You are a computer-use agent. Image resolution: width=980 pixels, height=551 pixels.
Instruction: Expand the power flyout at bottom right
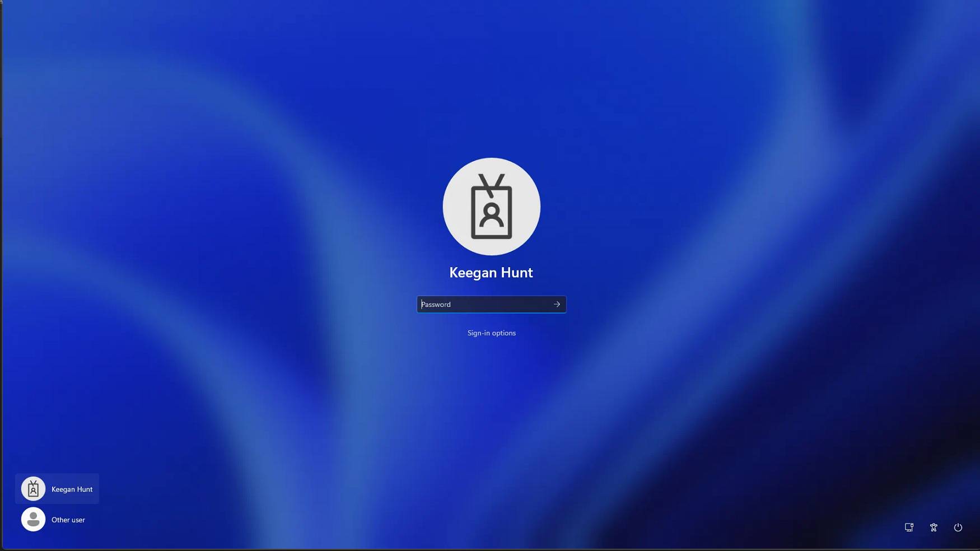[958, 527]
